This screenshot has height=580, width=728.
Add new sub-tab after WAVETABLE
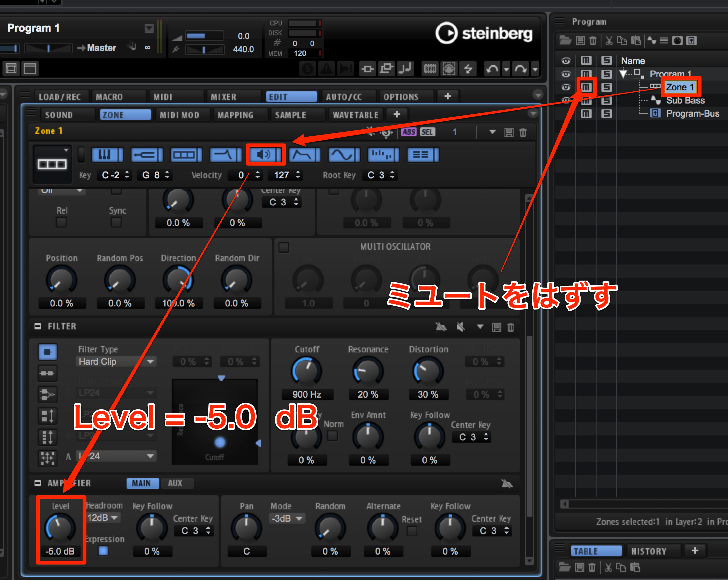coord(397,114)
